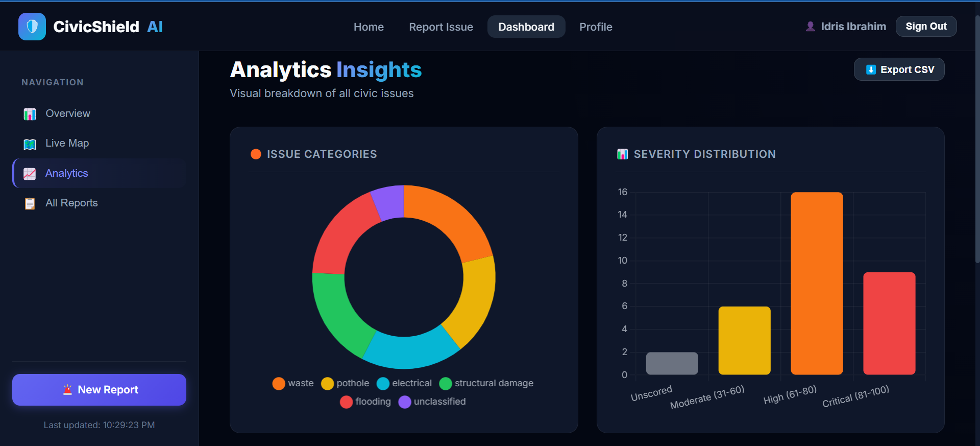Toggle the electrical legend item
980x446 pixels.
(404, 383)
